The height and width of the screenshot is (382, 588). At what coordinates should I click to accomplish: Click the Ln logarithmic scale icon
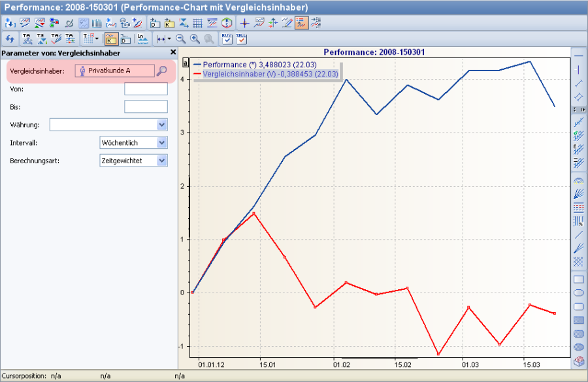coord(142,39)
